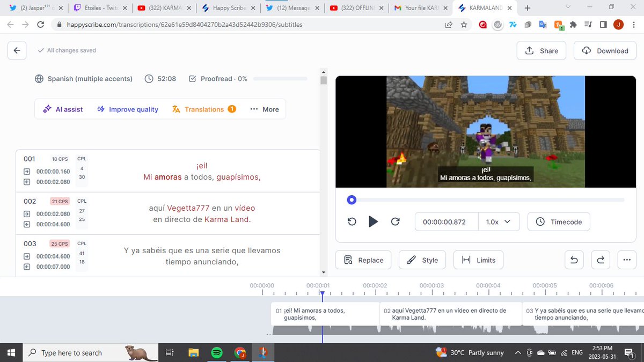
Task: Open the Style options
Action: click(x=422, y=260)
